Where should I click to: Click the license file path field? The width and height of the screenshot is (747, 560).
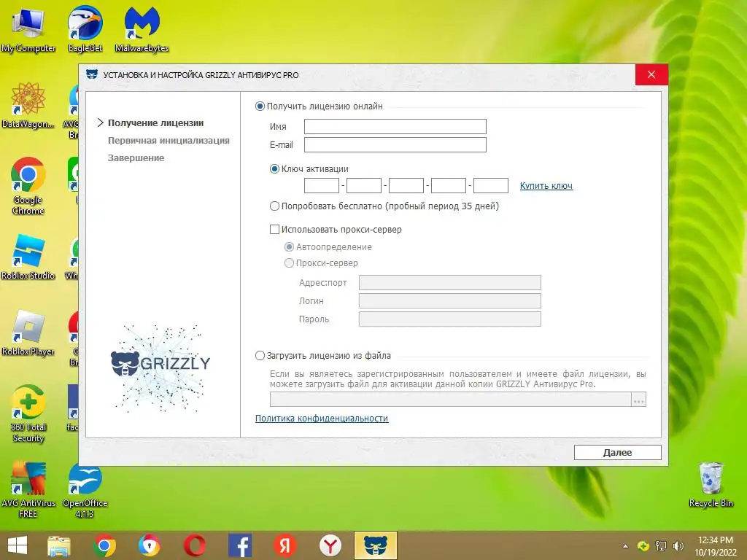450,400
